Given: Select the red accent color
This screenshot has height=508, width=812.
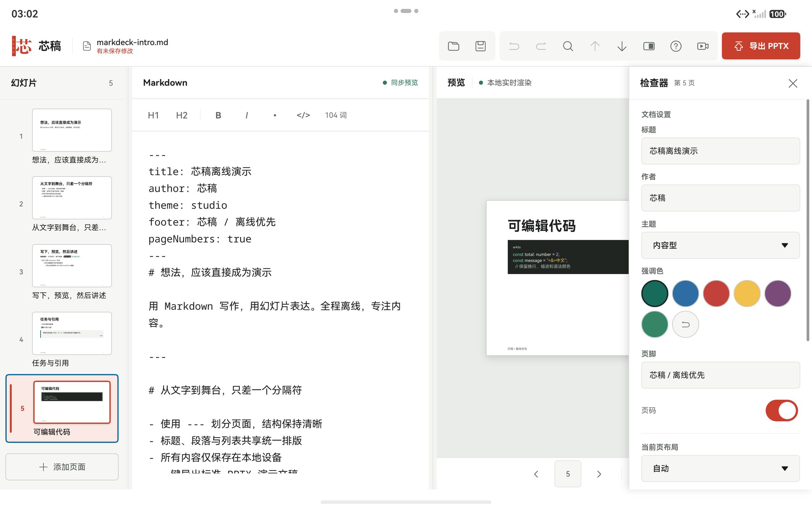Looking at the screenshot, I should (717, 293).
